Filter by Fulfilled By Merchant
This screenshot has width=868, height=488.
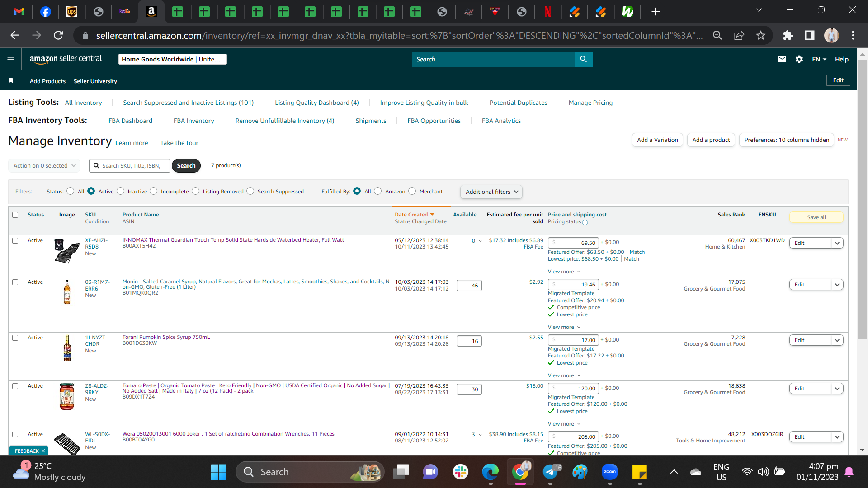point(412,191)
